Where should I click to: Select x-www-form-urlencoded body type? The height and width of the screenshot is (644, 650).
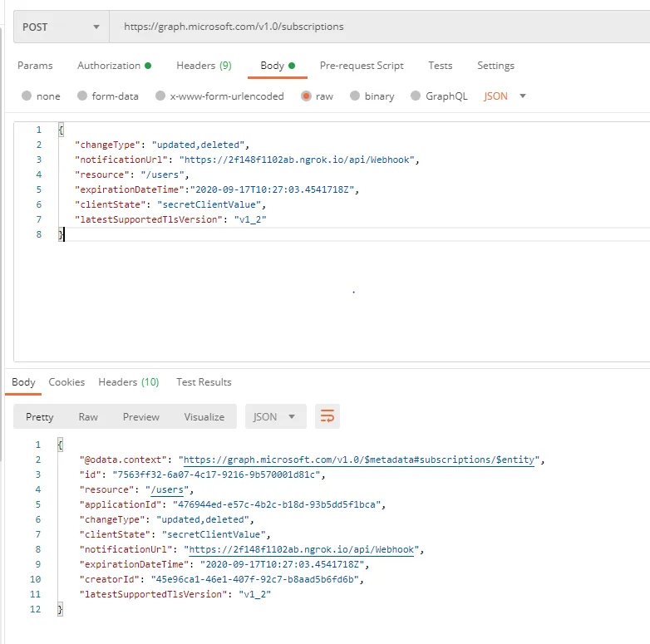pyautogui.click(x=160, y=96)
